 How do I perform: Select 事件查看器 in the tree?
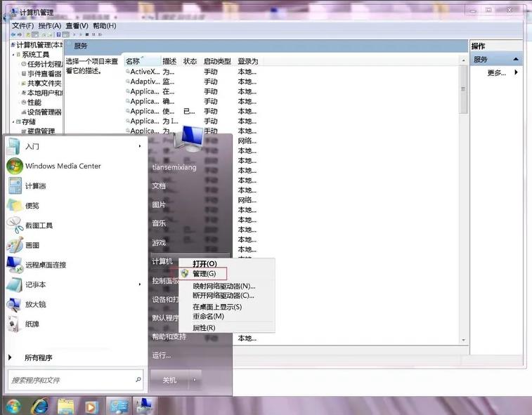click(x=44, y=74)
